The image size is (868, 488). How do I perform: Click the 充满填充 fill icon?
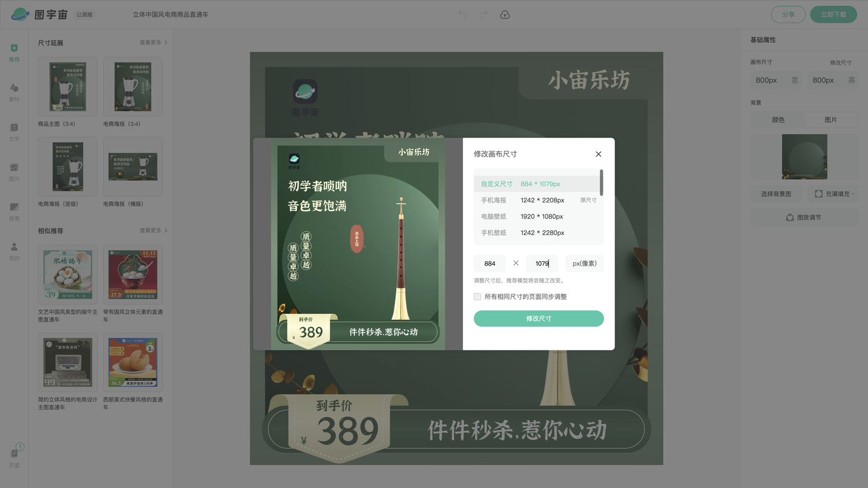(819, 194)
